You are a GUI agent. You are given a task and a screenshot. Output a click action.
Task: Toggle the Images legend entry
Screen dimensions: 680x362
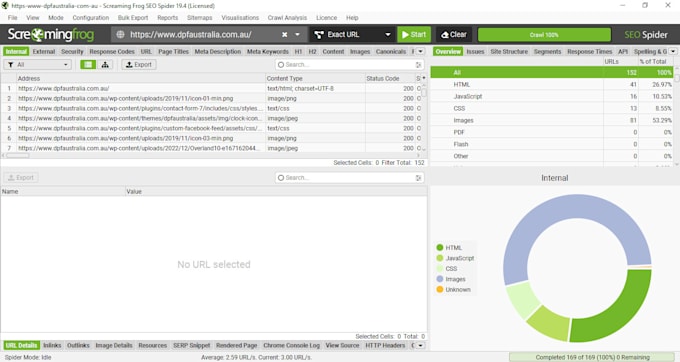tap(451, 279)
